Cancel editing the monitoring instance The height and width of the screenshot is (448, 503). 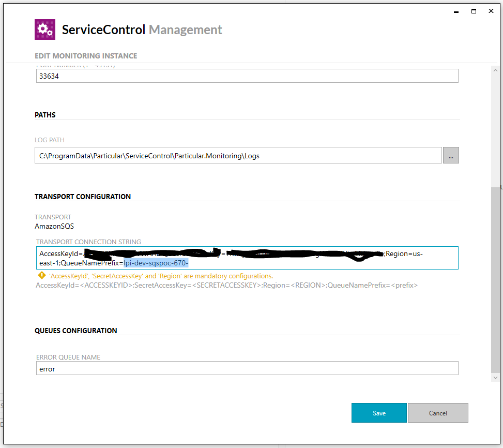tap(438, 413)
